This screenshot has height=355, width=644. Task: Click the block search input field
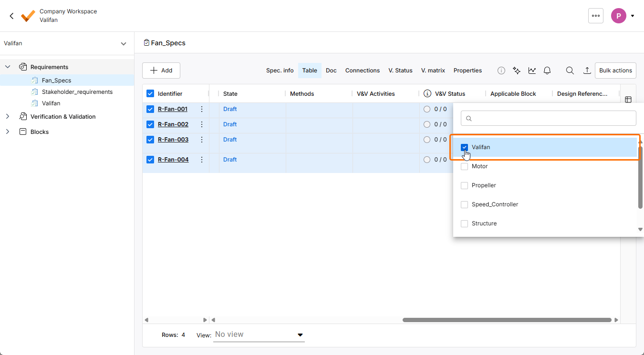tap(549, 118)
